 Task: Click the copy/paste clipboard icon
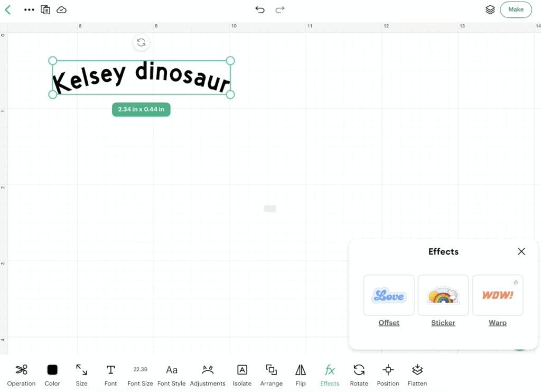[45, 10]
